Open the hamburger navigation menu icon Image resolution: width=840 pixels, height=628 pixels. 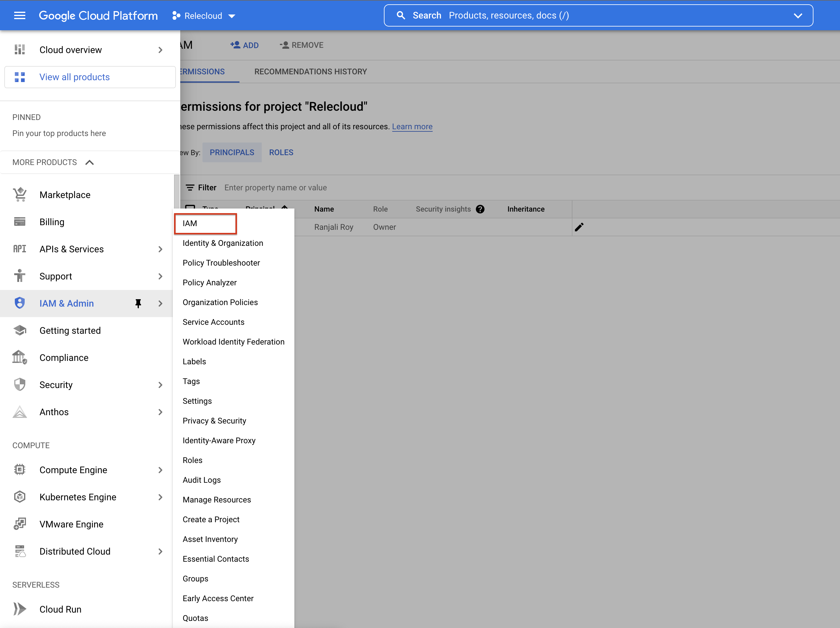click(x=19, y=15)
